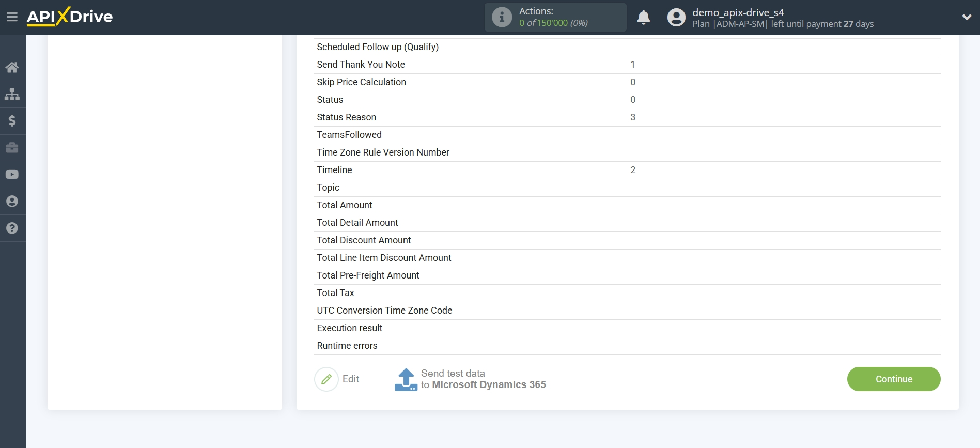Screen dimensions: 980x448
Task: Open billing dollar icon in sidebar
Action: tap(12, 121)
